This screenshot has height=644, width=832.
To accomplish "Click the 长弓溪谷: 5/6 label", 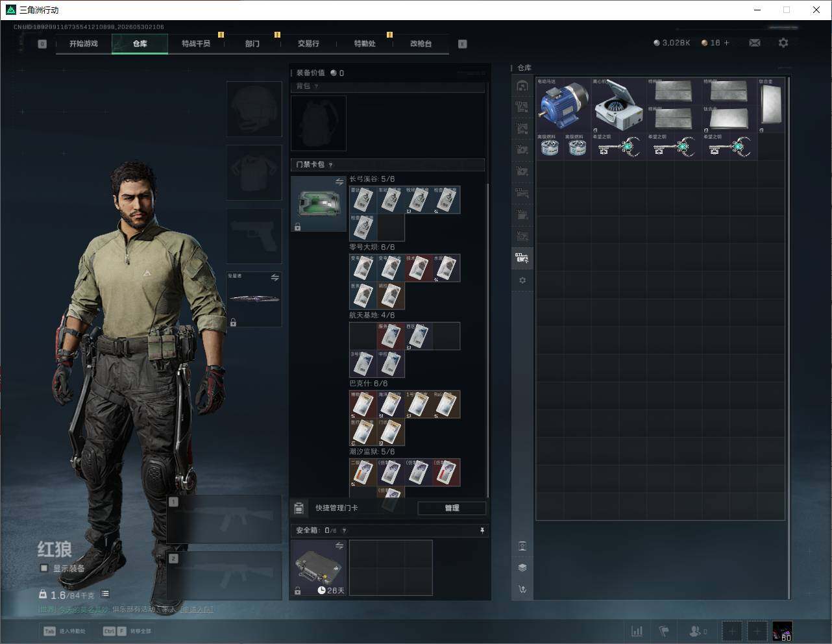I will [372, 179].
